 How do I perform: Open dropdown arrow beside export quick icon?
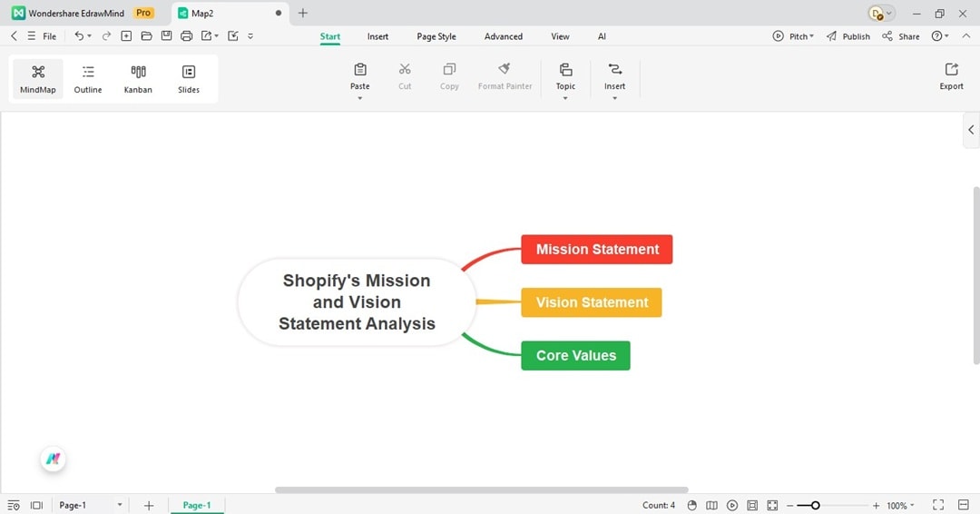tap(216, 36)
